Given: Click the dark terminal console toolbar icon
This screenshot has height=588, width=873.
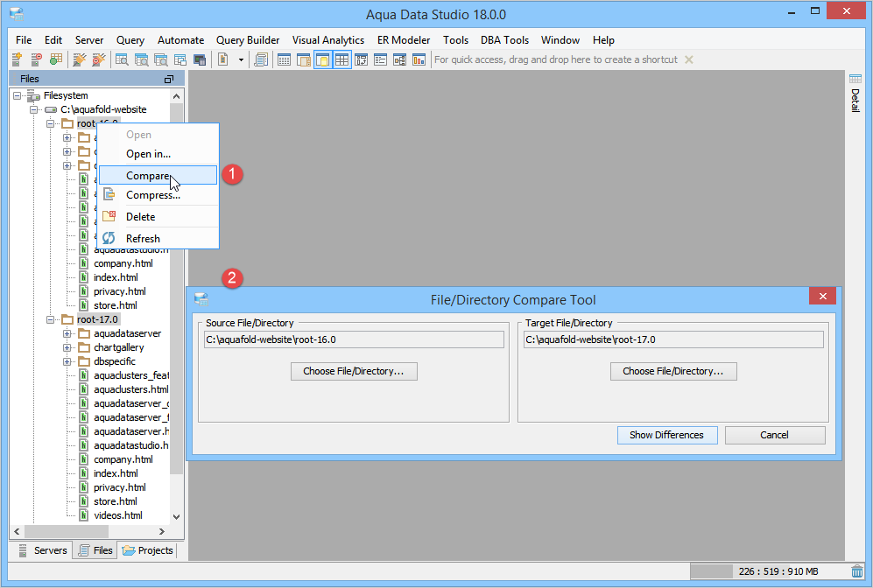Looking at the screenshot, I should 200,59.
